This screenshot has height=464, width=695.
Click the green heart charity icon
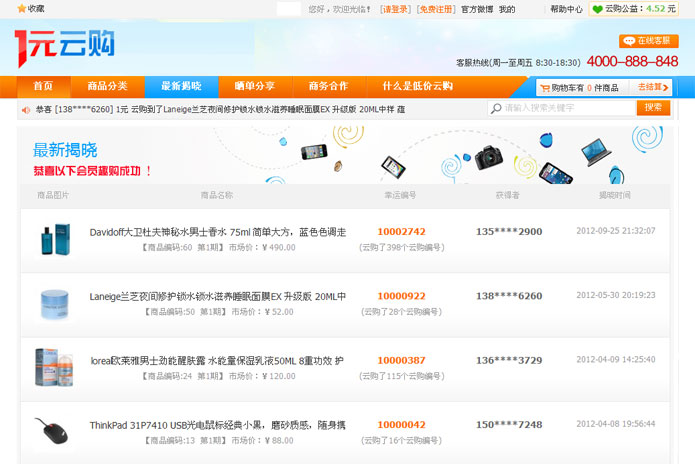tap(597, 9)
